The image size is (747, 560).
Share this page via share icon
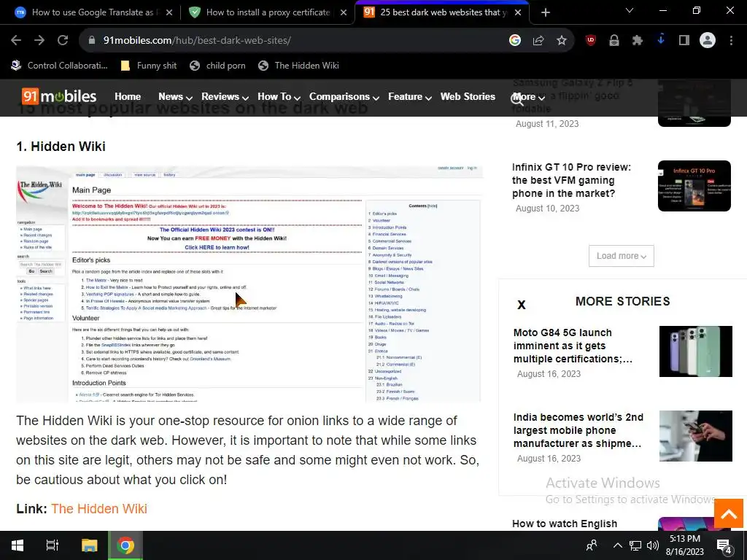[x=538, y=41]
